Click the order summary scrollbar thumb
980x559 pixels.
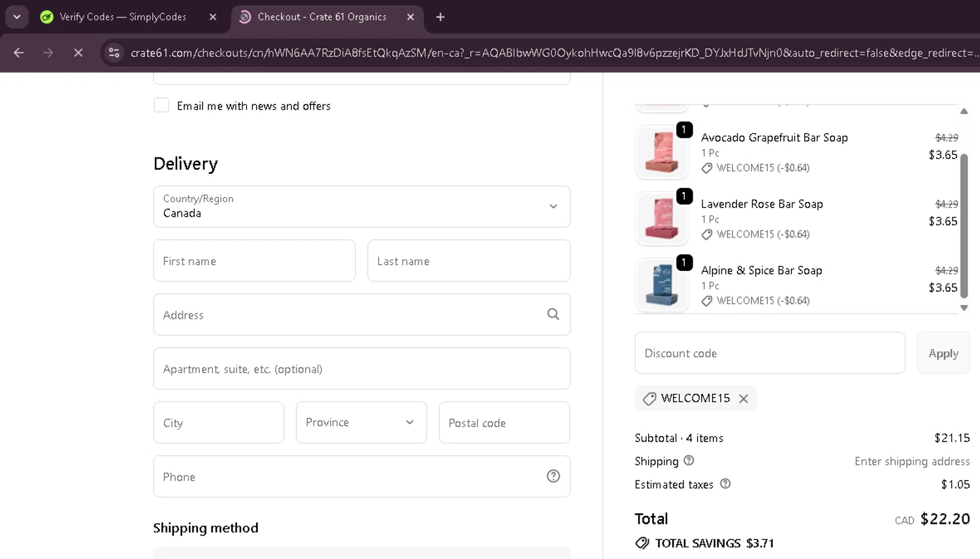(x=964, y=226)
